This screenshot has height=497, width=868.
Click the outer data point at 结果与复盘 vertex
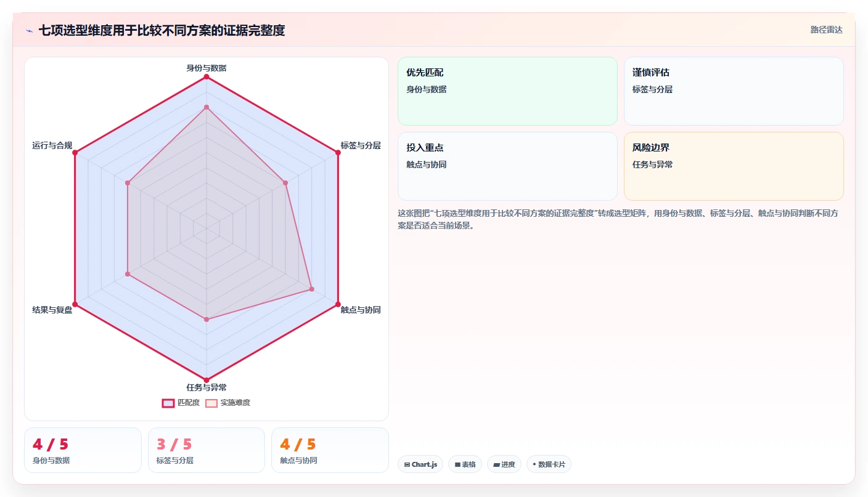point(75,304)
